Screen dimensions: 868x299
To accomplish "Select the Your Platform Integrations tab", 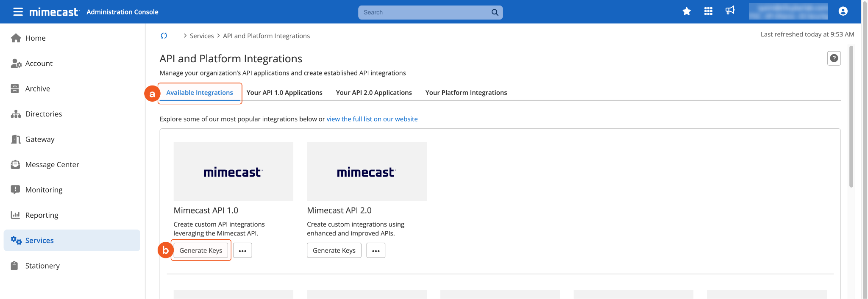I will pos(466,93).
